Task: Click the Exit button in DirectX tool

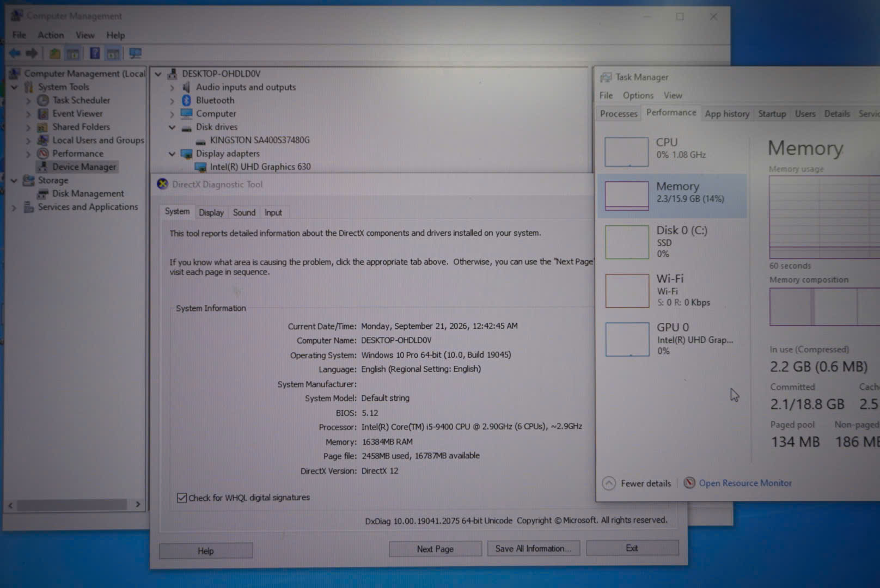Action: tap(632, 548)
